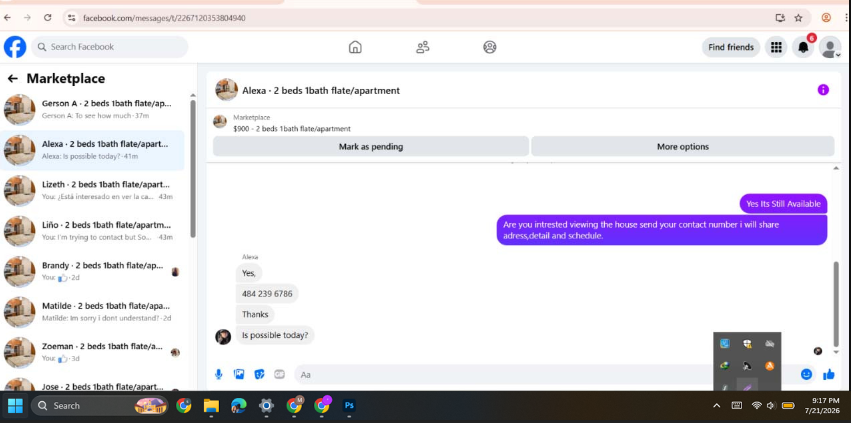Click the Windows Security shield tray icon
851x423 pixels.
pos(747,343)
